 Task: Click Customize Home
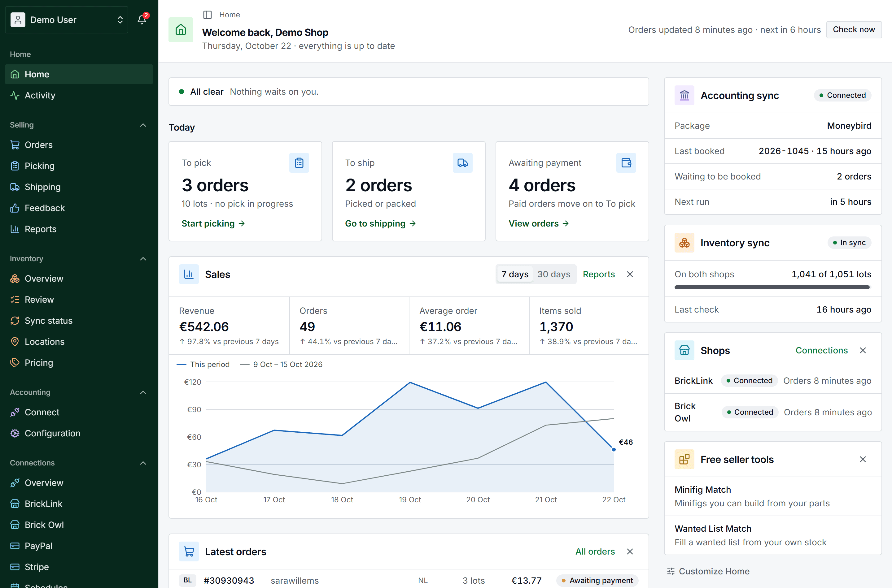point(708,571)
